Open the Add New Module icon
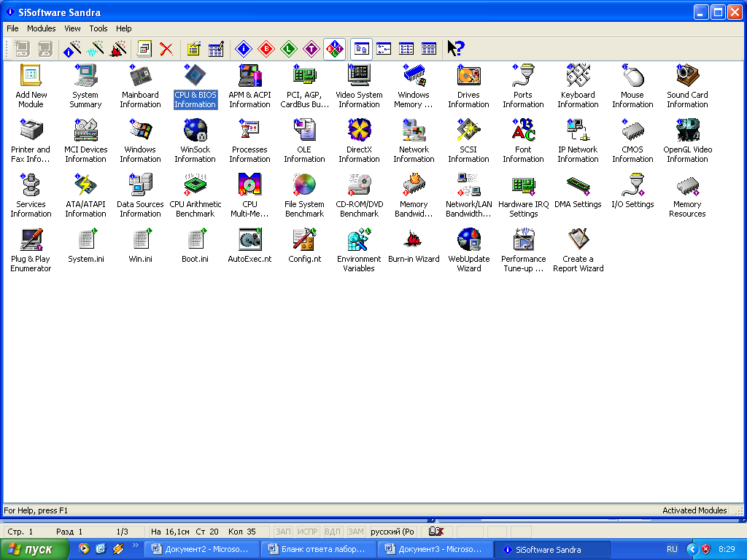The height and width of the screenshot is (560, 747). tap(31, 87)
